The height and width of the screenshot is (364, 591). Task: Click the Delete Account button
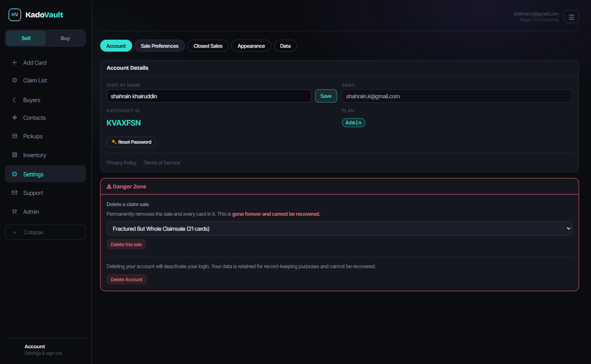[x=127, y=279]
